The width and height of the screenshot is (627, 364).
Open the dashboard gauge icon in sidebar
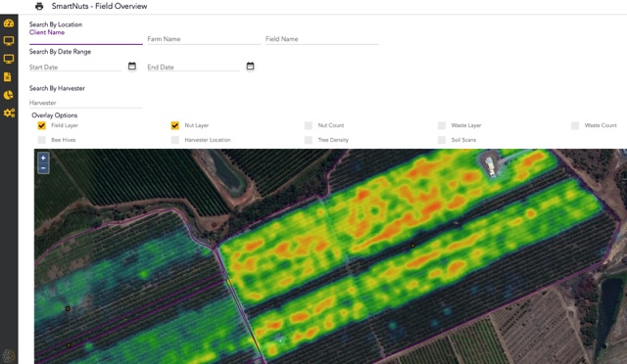coord(9,23)
